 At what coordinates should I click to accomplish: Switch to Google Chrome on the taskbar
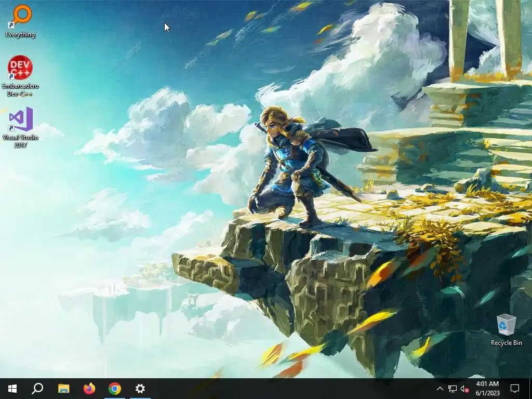pos(115,389)
